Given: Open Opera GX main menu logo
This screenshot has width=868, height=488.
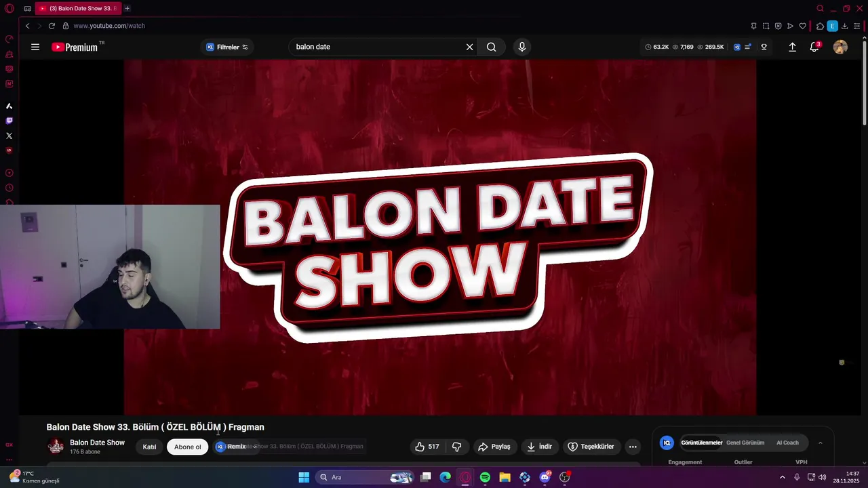Looking at the screenshot, I should [9, 9].
